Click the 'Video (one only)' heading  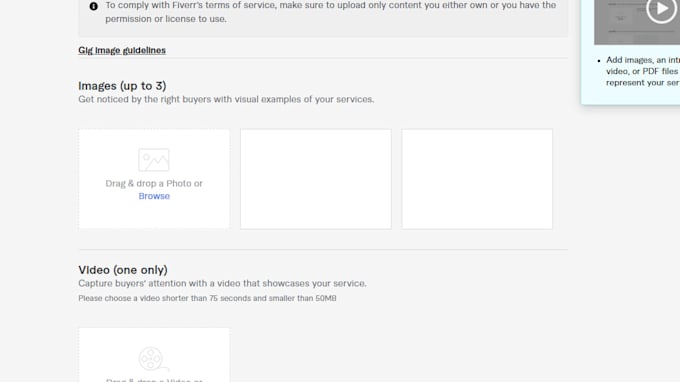click(123, 270)
